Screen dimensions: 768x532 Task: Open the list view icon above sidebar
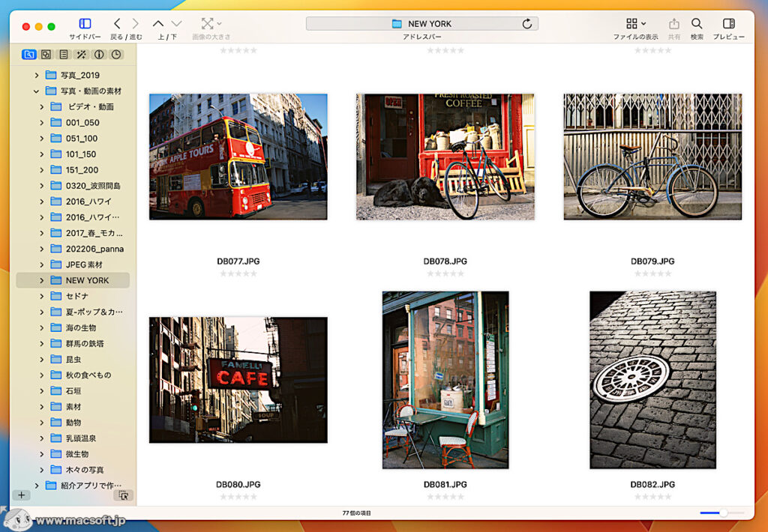63,54
